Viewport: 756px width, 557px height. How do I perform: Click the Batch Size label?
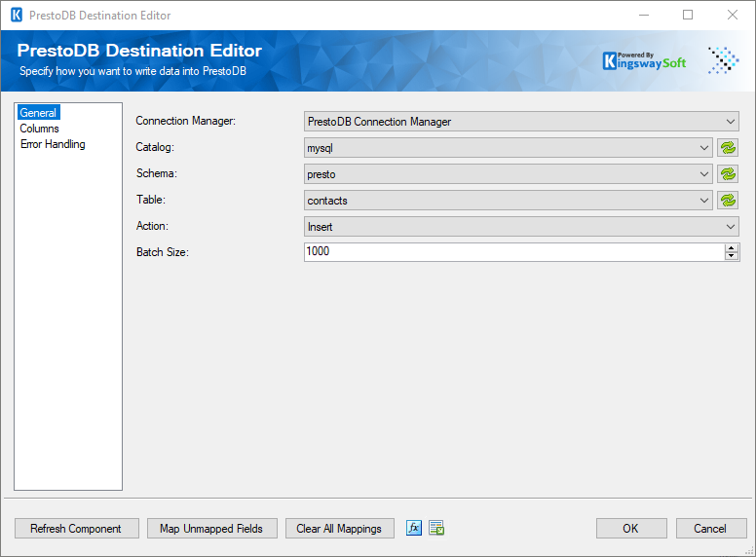coord(163,252)
